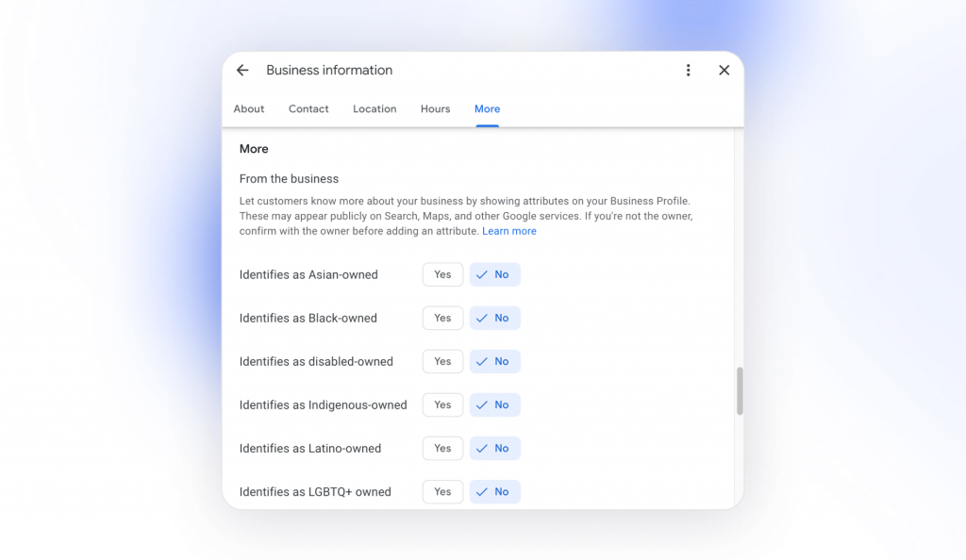Select No for Asian-owned
The height and width of the screenshot is (560, 966).
click(x=494, y=275)
